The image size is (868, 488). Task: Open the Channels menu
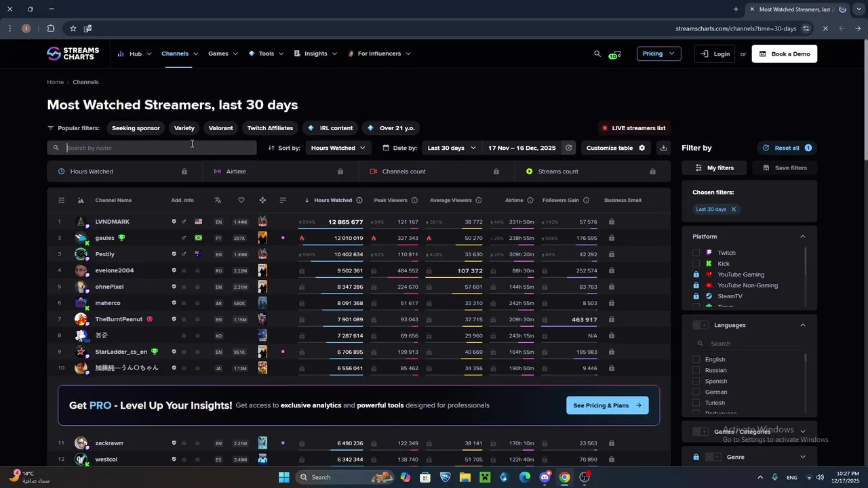tap(180, 54)
